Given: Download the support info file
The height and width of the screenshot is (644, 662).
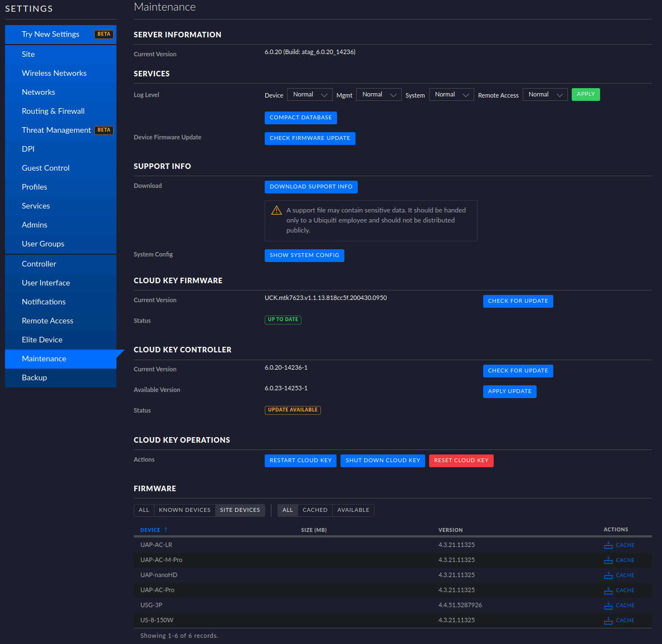Looking at the screenshot, I should (311, 187).
